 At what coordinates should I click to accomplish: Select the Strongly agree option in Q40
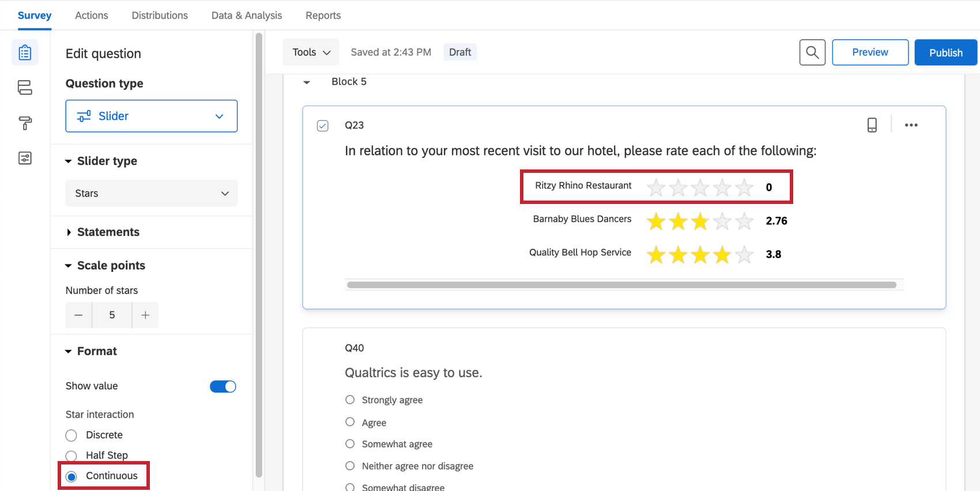tap(350, 400)
